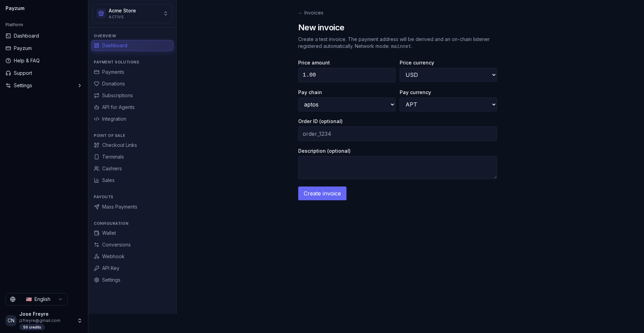
Task: Click the Platform Dashboard icon
Action: [8, 36]
